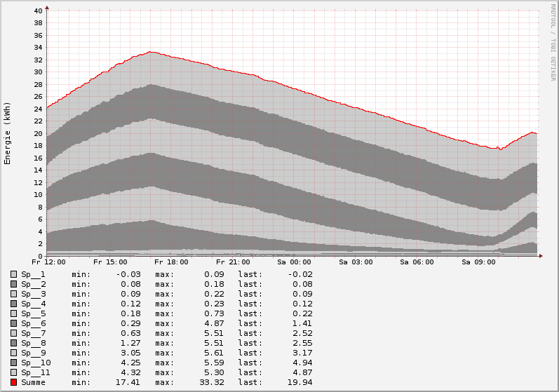Select the Sa 00:00 time axis label
The width and height of the screenshot is (559, 392).
coord(295,262)
